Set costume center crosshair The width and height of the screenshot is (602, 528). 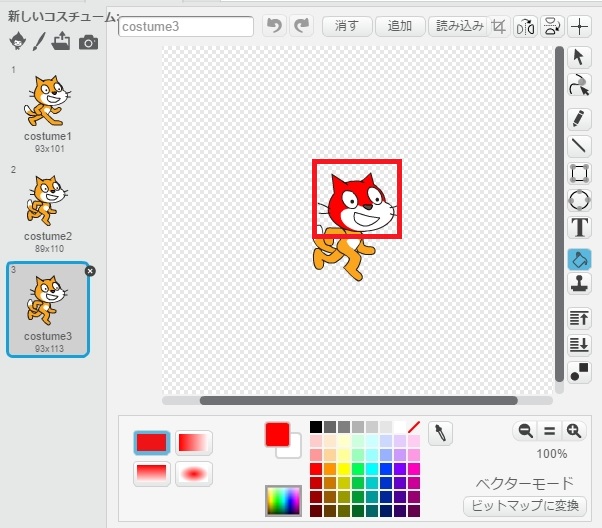point(579,26)
